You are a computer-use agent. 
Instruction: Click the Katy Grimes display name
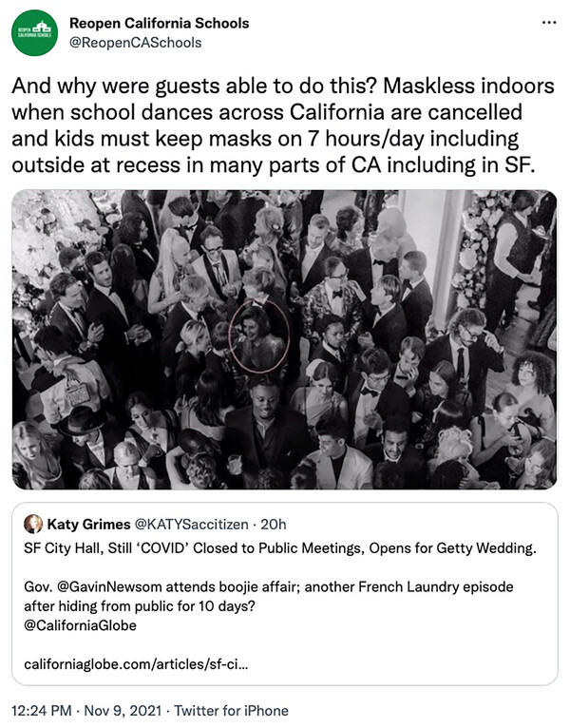click(91, 524)
